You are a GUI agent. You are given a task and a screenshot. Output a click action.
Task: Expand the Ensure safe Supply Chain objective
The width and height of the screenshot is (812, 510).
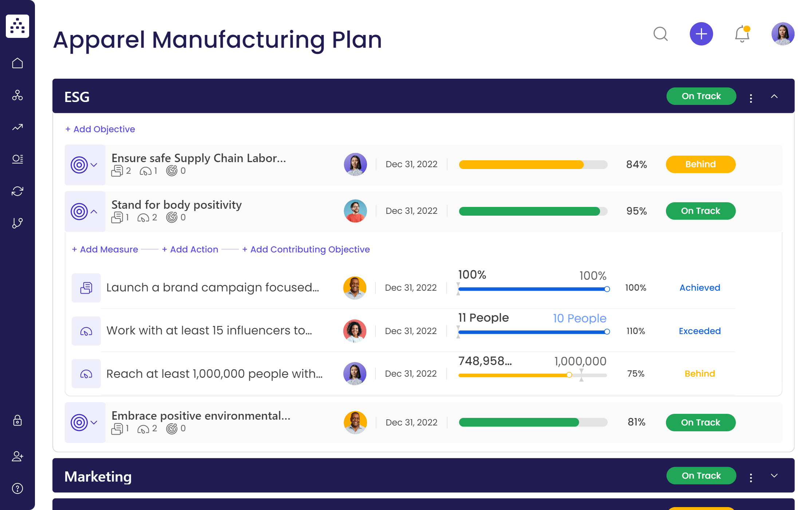click(x=94, y=165)
